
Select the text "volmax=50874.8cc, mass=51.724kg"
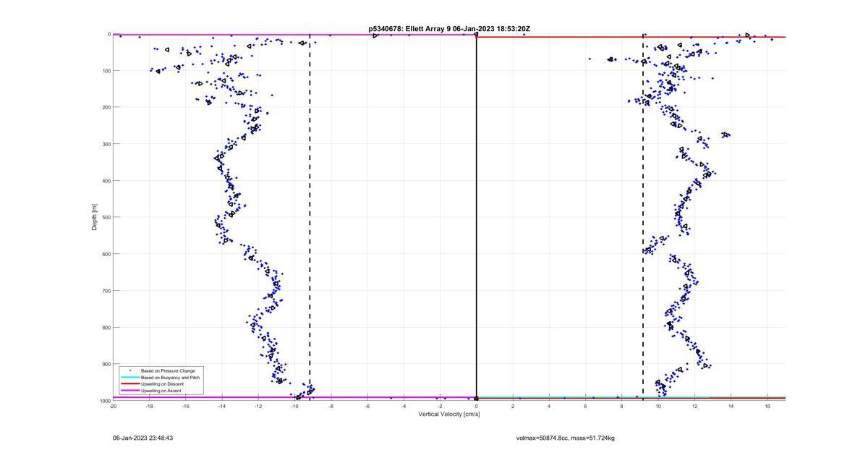[x=566, y=438]
